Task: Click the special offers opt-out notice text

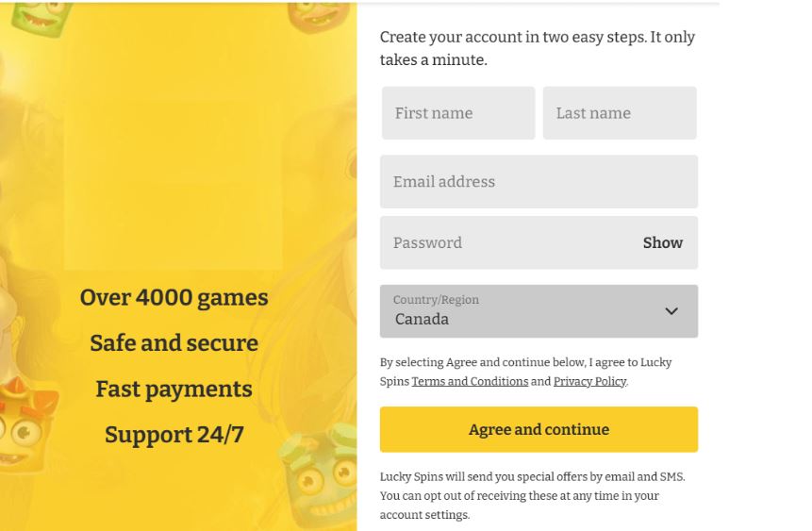Action: click(x=532, y=496)
